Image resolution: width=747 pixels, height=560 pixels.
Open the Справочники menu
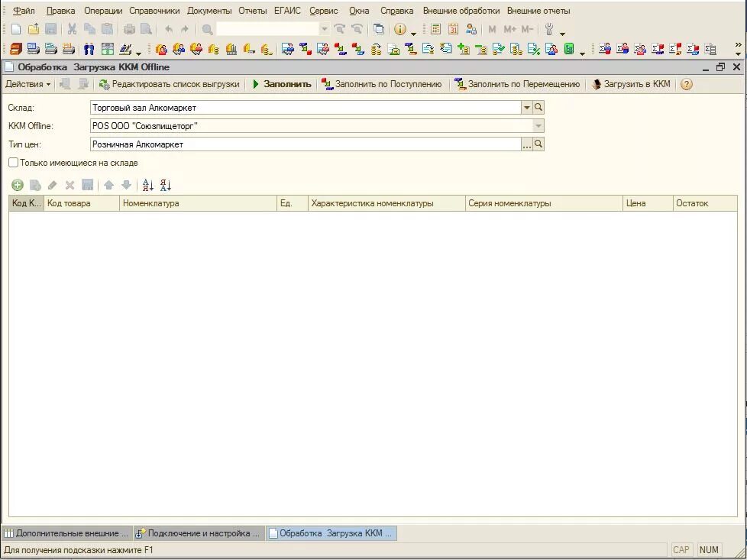pos(154,11)
